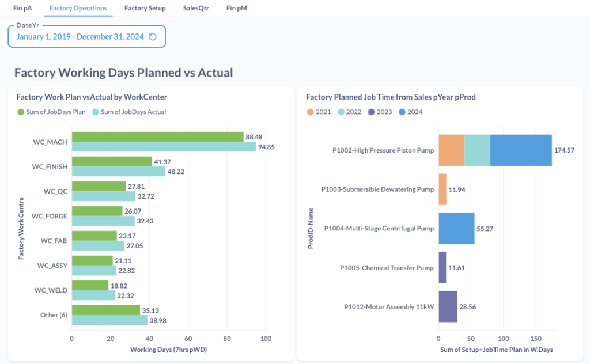Open the DateYr date range filter
The image size is (590, 364).
click(80, 37)
